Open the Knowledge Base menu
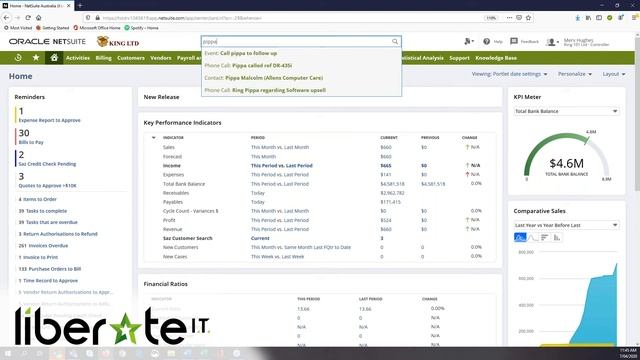 pyautogui.click(x=496, y=58)
